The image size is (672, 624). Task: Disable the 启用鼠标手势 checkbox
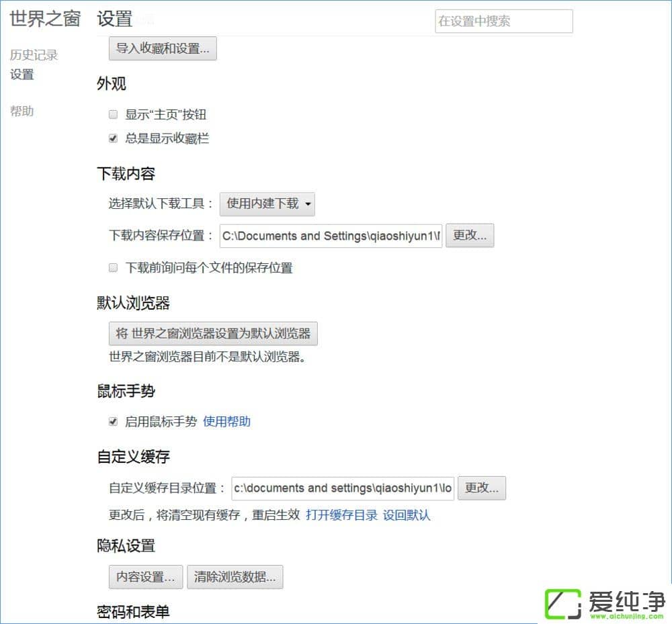pos(113,422)
